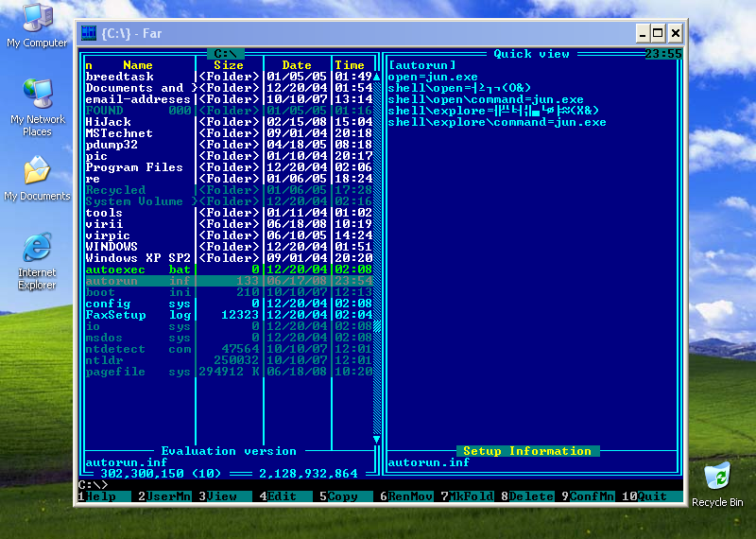Click the 10 Quit function key
The image size is (756, 539).
[x=652, y=496]
